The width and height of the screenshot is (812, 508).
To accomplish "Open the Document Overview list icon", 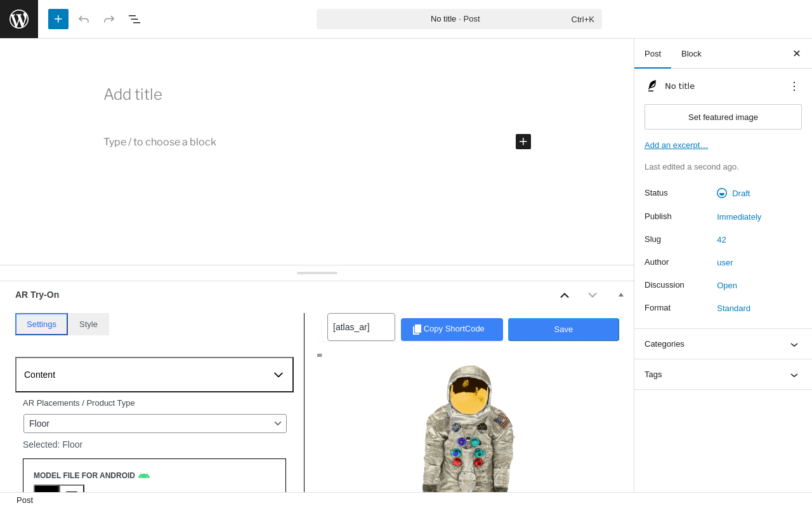I will [x=134, y=19].
